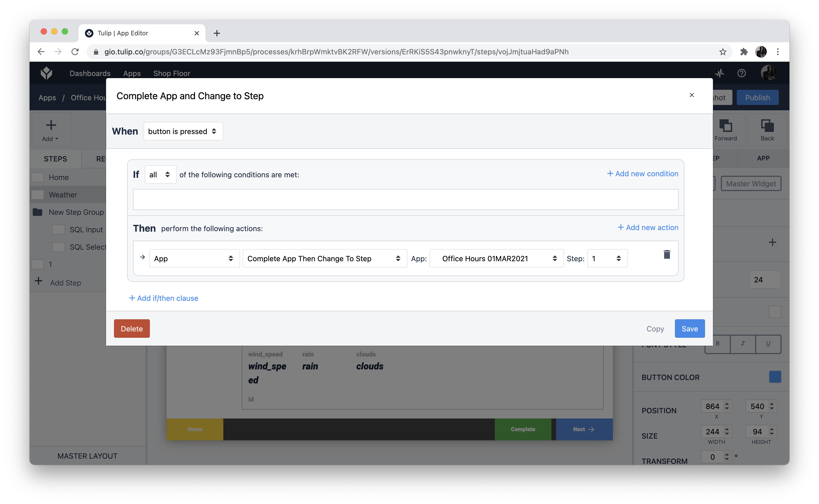
Task: Toggle bold font style button
Action: (x=717, y=344)
